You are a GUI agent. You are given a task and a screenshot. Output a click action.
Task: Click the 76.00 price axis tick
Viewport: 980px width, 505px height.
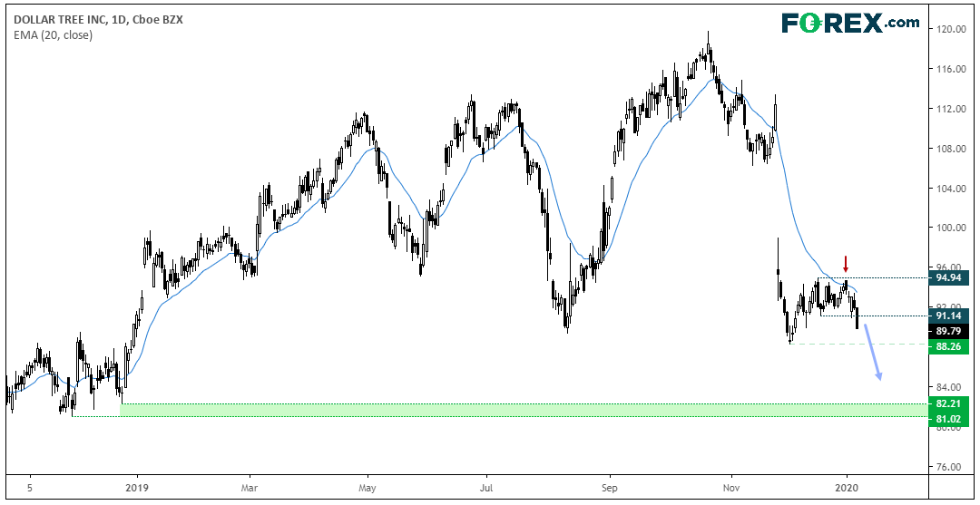coord(949,466)
